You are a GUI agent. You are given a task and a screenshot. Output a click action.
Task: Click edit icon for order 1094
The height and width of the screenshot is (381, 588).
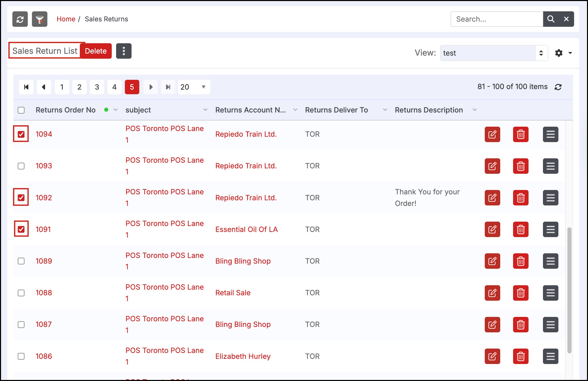click(x=492, y=134)
